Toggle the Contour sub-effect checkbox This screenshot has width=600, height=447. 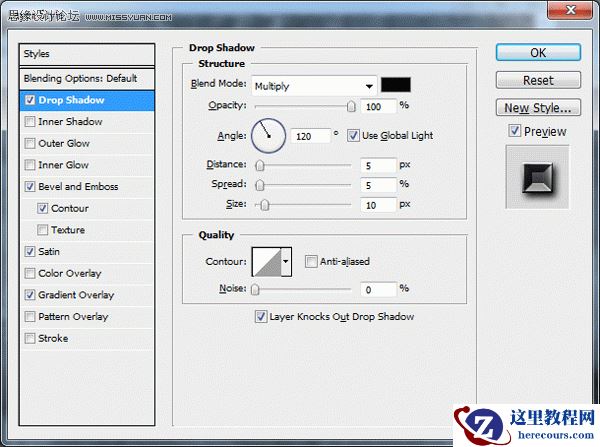click(x=42, y=209)
